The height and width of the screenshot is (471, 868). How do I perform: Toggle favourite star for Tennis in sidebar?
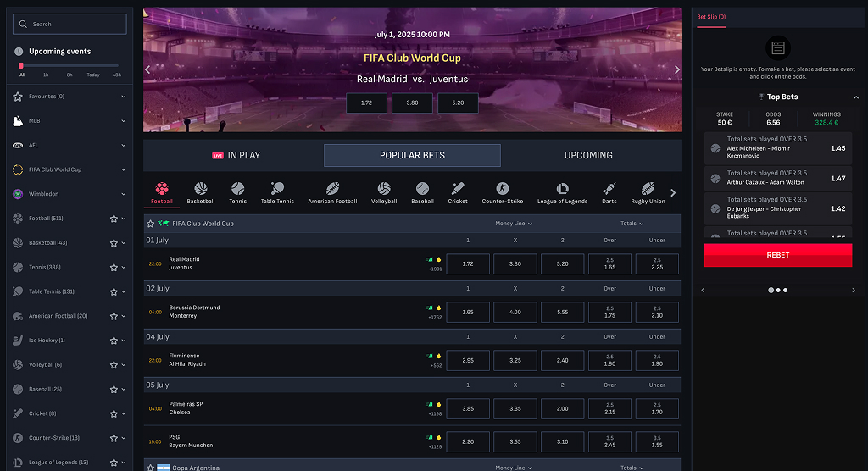pos(114,267)
